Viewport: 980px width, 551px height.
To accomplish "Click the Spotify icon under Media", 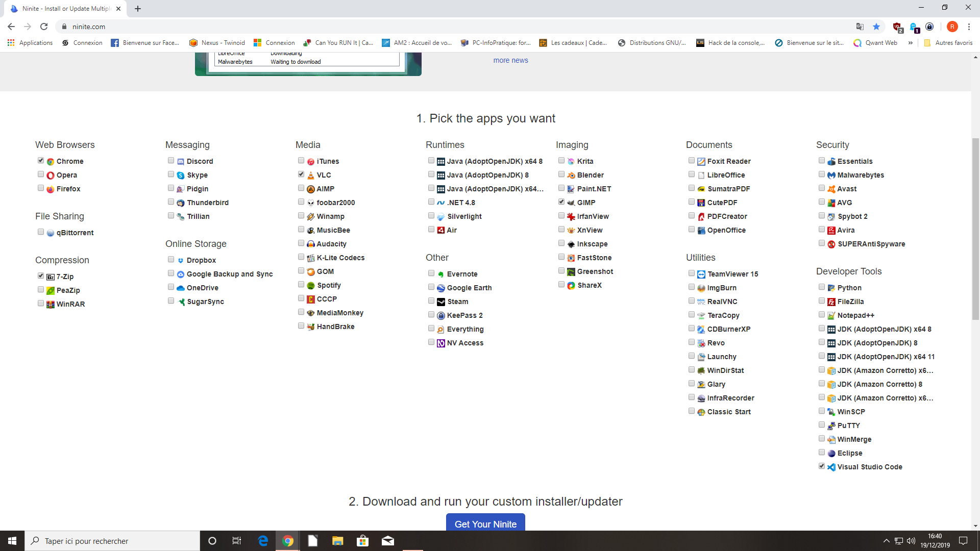I will (x=311, y=285).
